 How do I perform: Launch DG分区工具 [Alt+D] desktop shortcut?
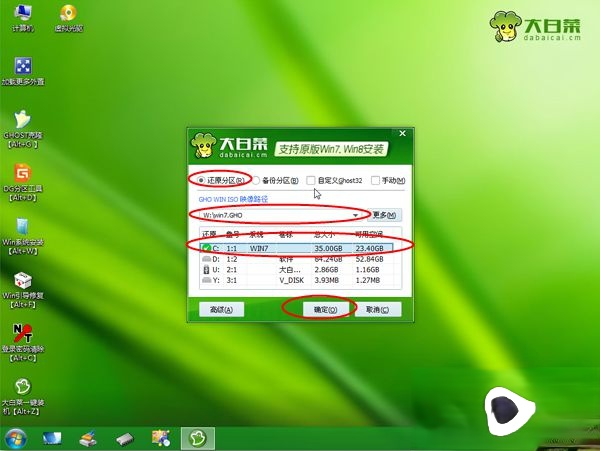pyautogui.click(x=23, y=183)
